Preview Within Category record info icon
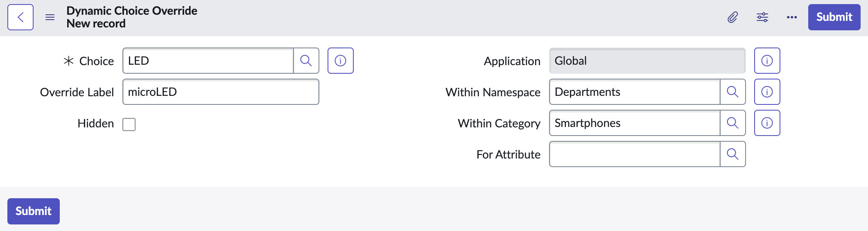Image resolution: width=868 pixels, height=231 pixels. coord(767,123)
